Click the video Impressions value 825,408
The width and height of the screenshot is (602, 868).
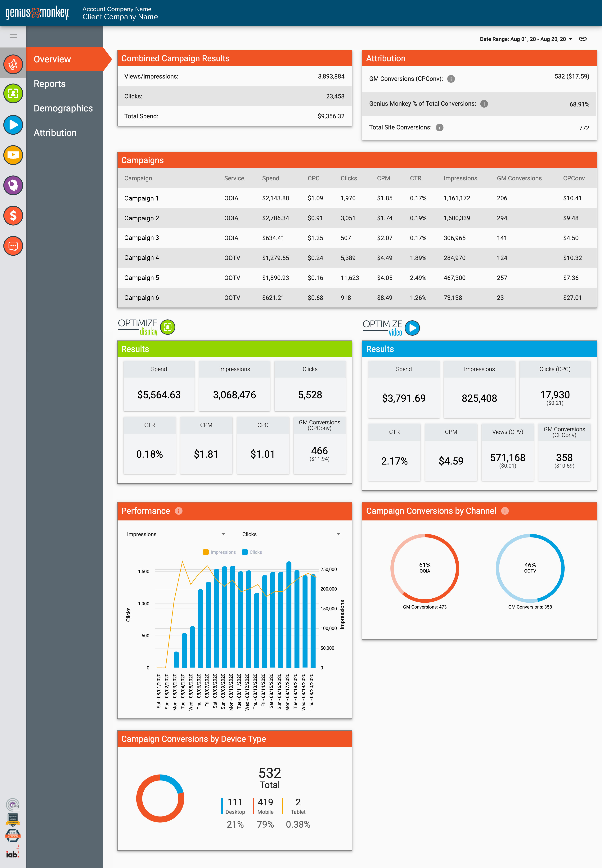(x=479, y=398)
